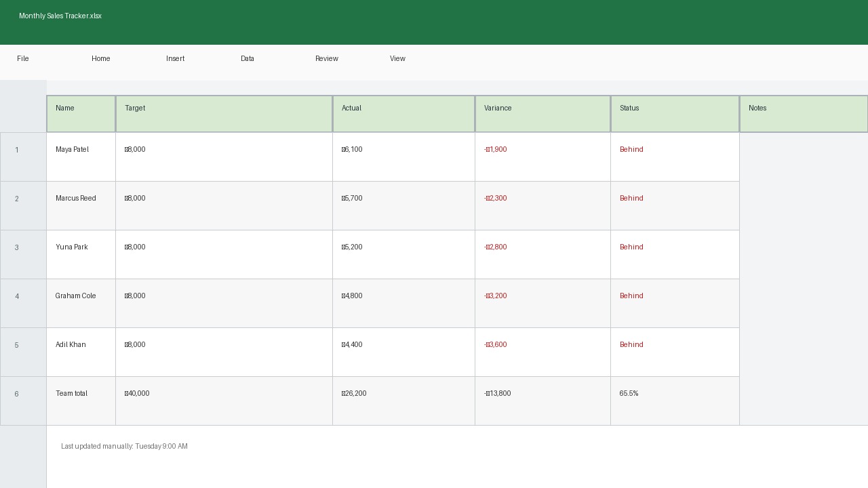Select the team total target 40,000
Viewport: 868px width, 488px height.
[x=224, y=401]
